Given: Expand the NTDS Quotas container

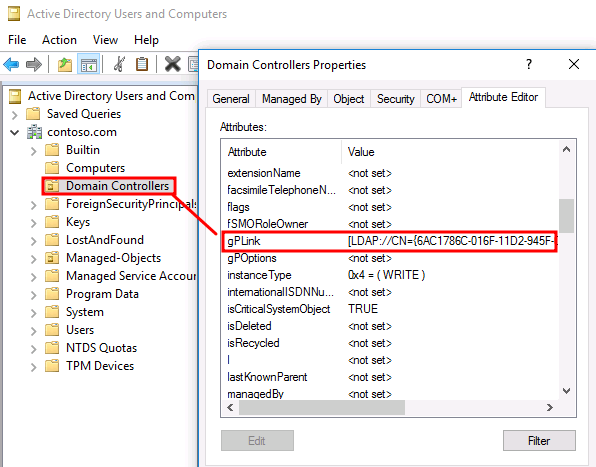Looking at the screenshot, I should tap(33, 349).
